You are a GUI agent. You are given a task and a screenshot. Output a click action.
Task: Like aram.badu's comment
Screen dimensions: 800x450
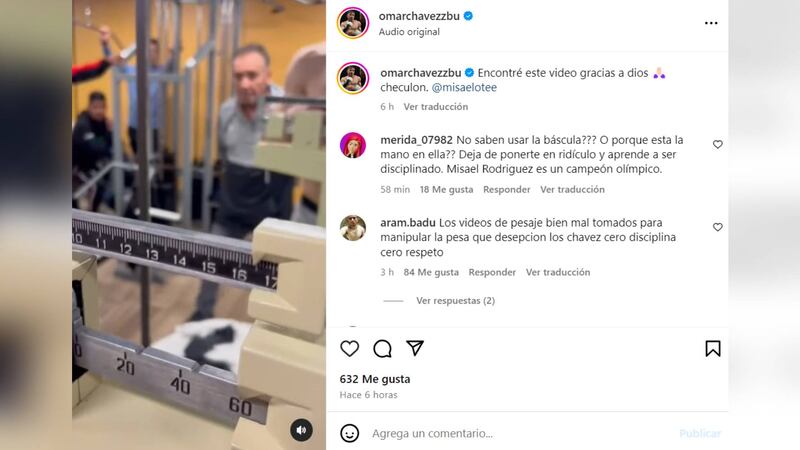point(717,227)
